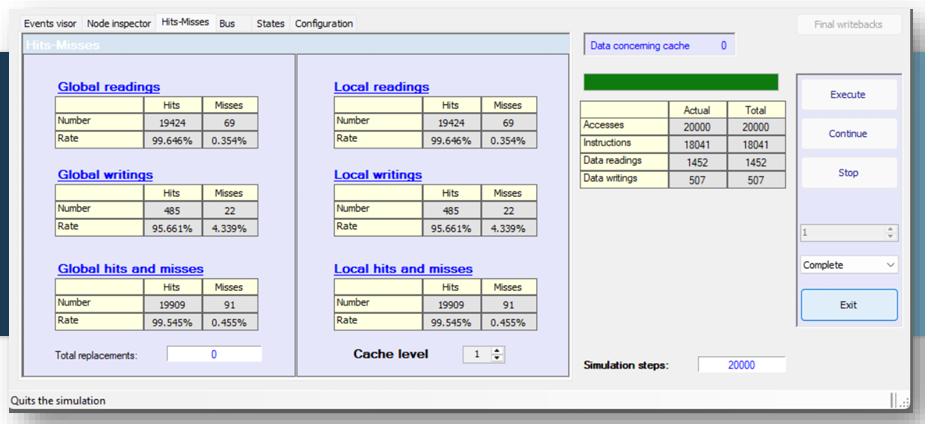The image size is (925, 424).
Task: Select Global writings misses number 22
Action: point(229,211)
